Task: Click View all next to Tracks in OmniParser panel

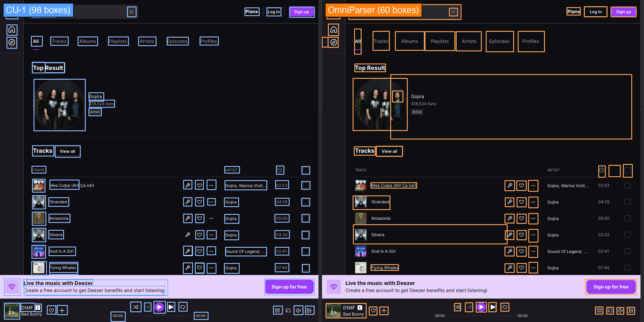Action: point(389,151)
